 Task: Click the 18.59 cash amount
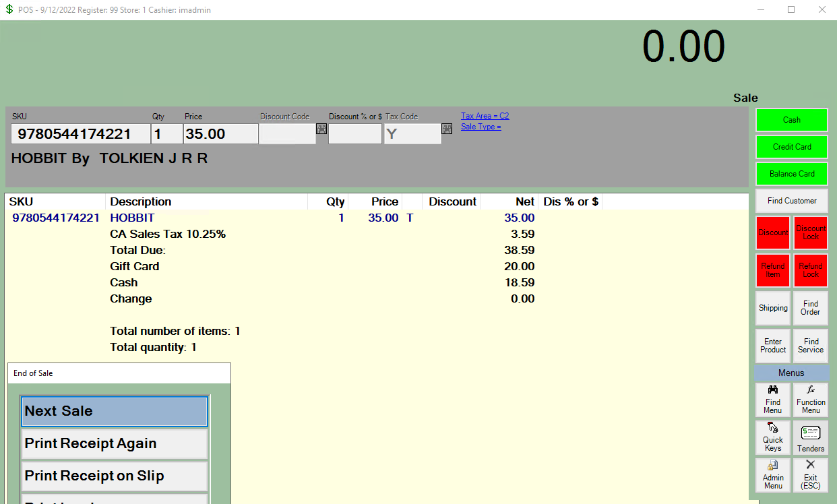point(520,282)
